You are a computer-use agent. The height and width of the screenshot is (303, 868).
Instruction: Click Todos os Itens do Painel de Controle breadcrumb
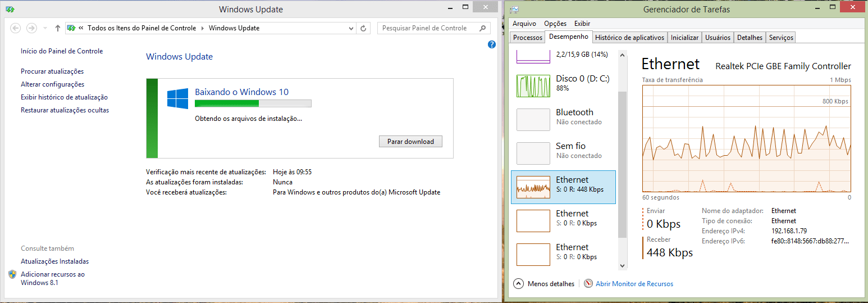[x=142, y=28]
